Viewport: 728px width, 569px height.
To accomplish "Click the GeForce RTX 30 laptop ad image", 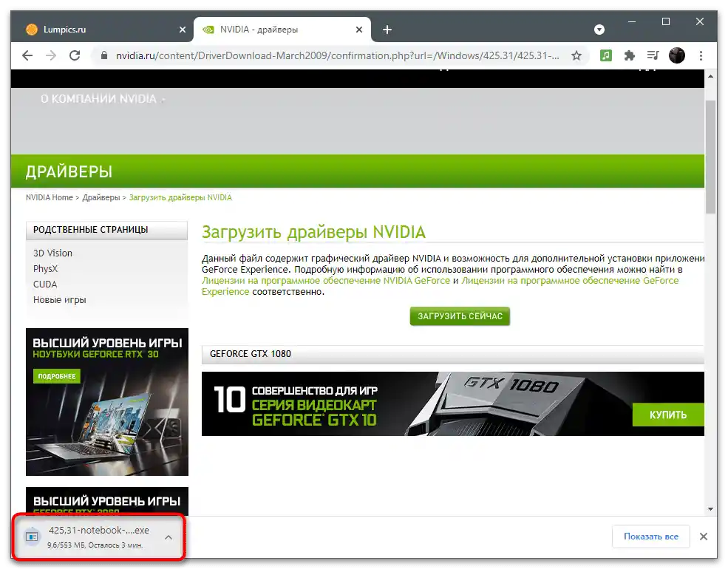I will coord(106,402).
